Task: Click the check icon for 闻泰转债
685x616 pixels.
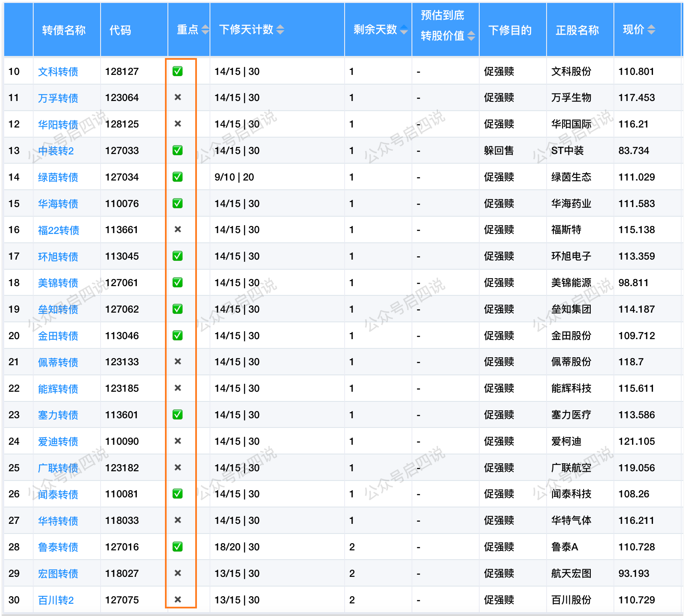Action: click(x=177, y=494)
